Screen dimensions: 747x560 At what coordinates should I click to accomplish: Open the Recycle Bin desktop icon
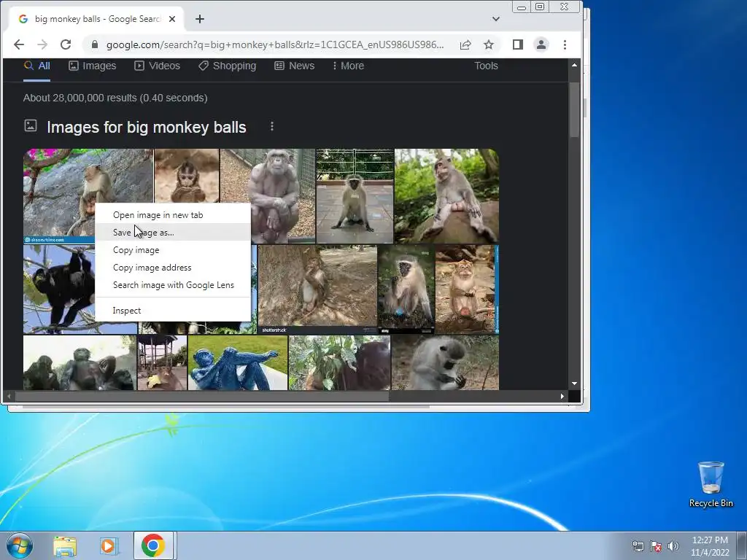point(711,484)
